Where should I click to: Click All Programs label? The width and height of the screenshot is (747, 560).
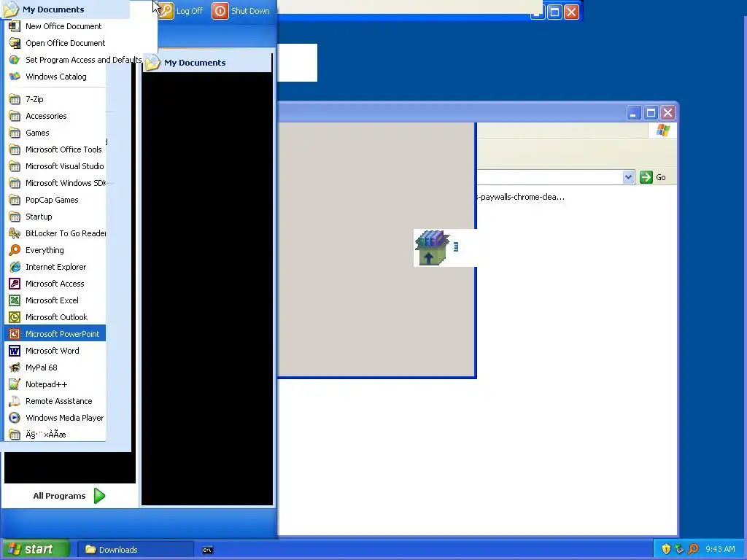(x=59, y=496)
